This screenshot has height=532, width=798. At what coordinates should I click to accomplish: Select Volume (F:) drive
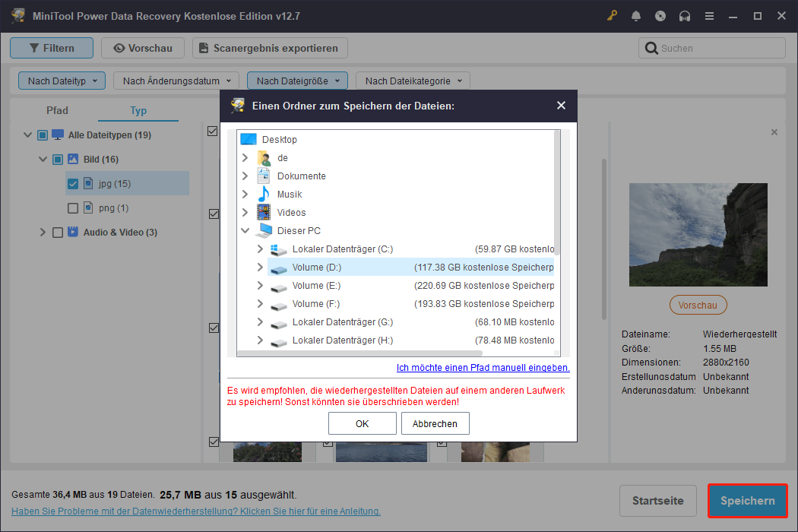tap(315, 304)
